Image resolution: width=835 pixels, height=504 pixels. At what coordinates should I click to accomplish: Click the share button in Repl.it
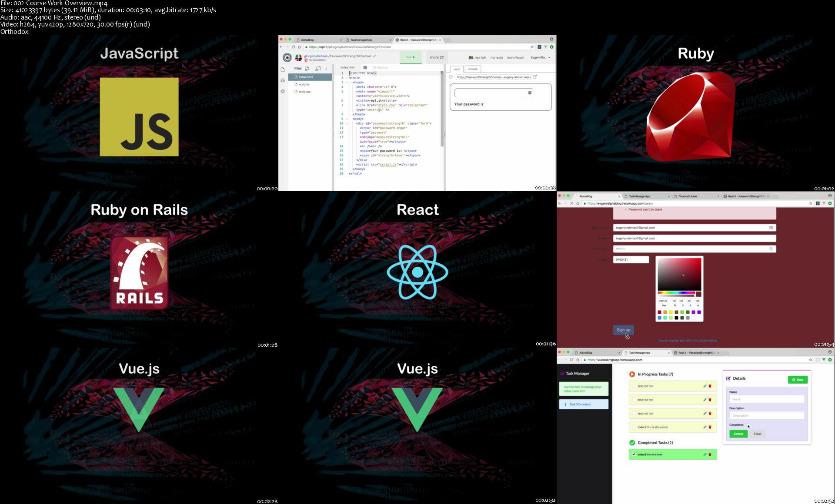point(436,57)
